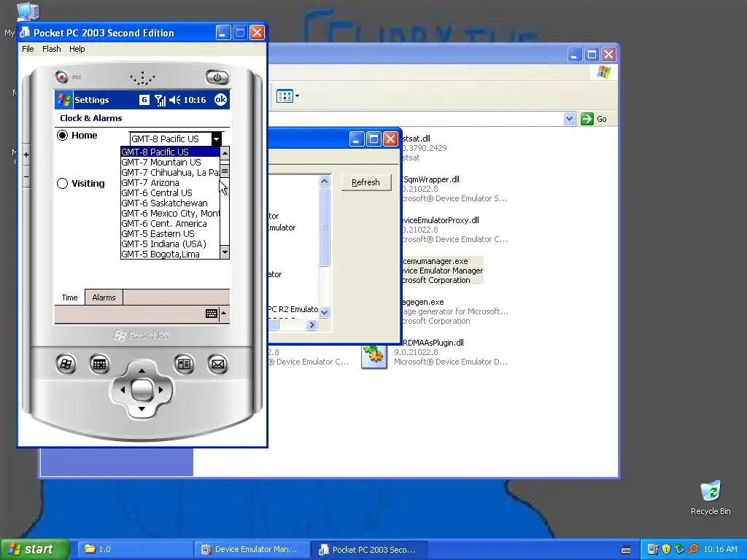Tap the speaker volume icon
Viewport: 747px width, 560px height.
click(x=175, y=100)
